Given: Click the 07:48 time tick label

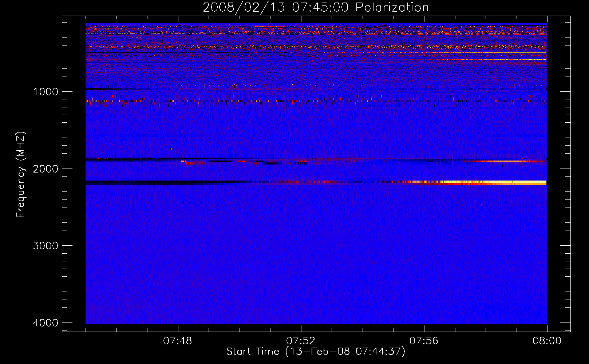Looking at the screenshot, I should [178, 341].
